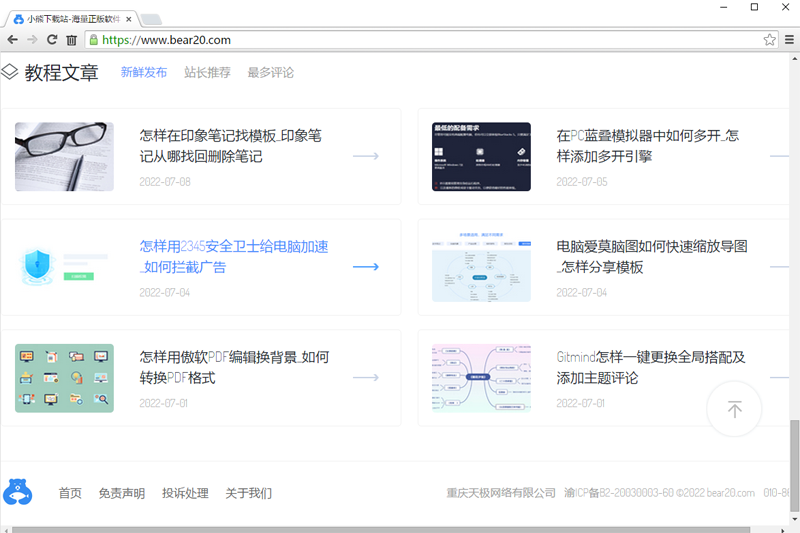800x533 pixels.
Task: Click the back-to-top arrow button
Action: click(734, 409)
